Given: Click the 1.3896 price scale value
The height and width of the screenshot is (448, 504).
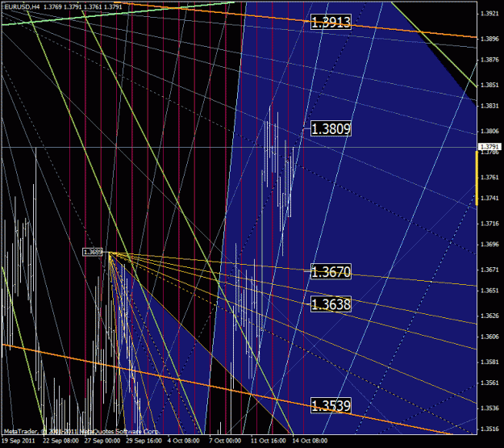Looking at the screenshot, I should [x=489, y=39].
